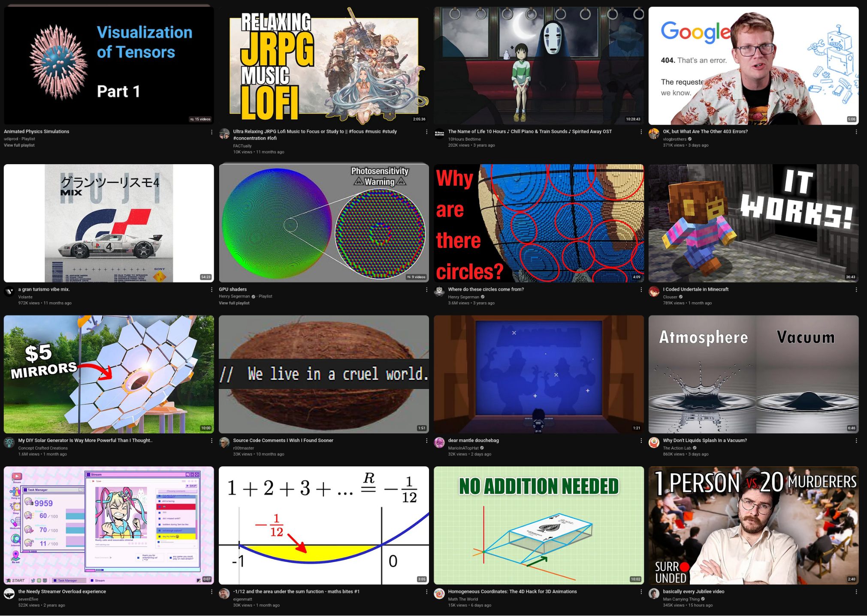
Task: Open more options for -1/12 maths bites video
Action: pyautogui.click(x=426, y=592)
